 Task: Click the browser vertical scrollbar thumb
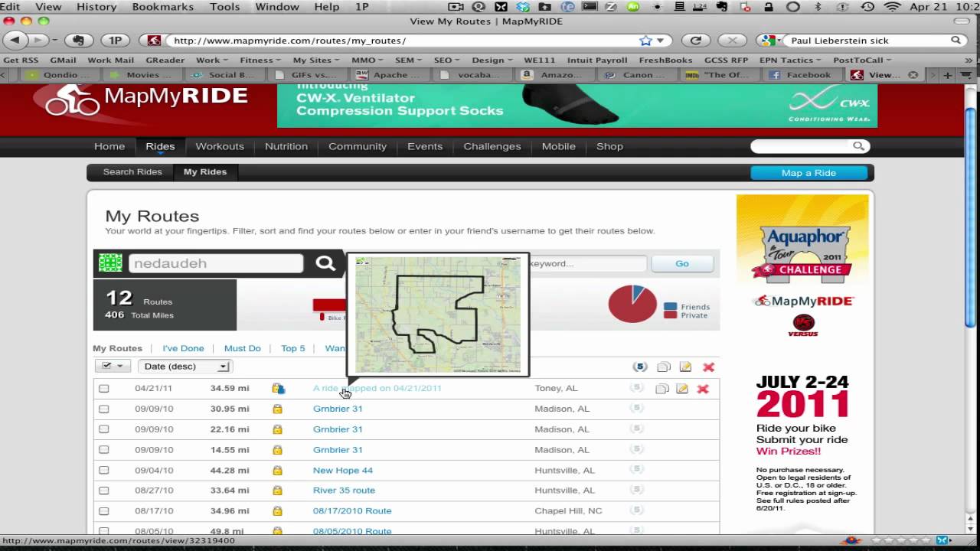[971, 218]
